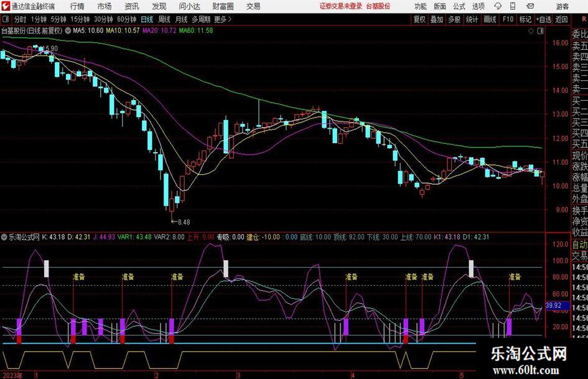This screenshot has height=379, width=588.
Task: Click the MA10: 10.57 label
Action: tap(123, 30)
